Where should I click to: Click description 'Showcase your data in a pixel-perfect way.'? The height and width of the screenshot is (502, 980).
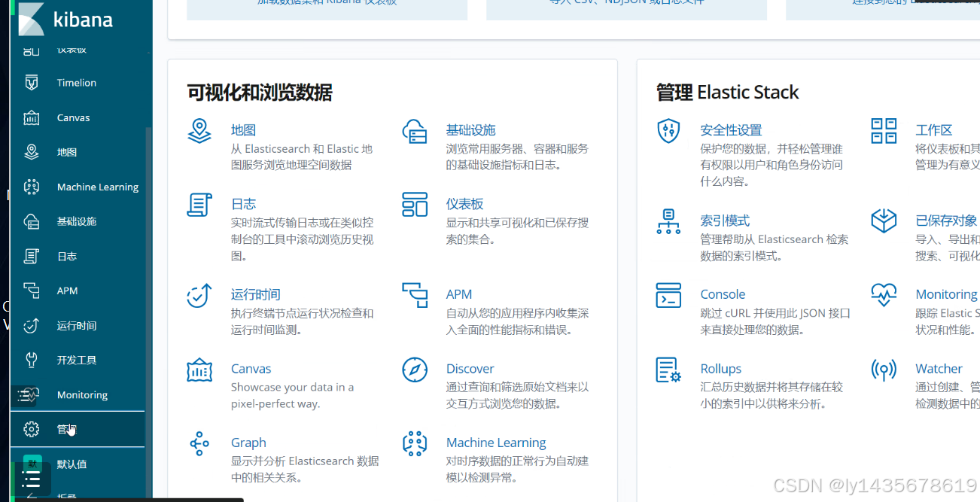click(x=292, y=395)
